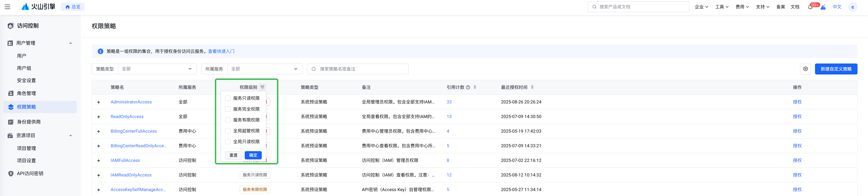Image resolution: width=868 pixels, height=196 pixels.
Task: Open the 角色管理 sidebar item
Action: pyautogui.click(x=26, y=93)
